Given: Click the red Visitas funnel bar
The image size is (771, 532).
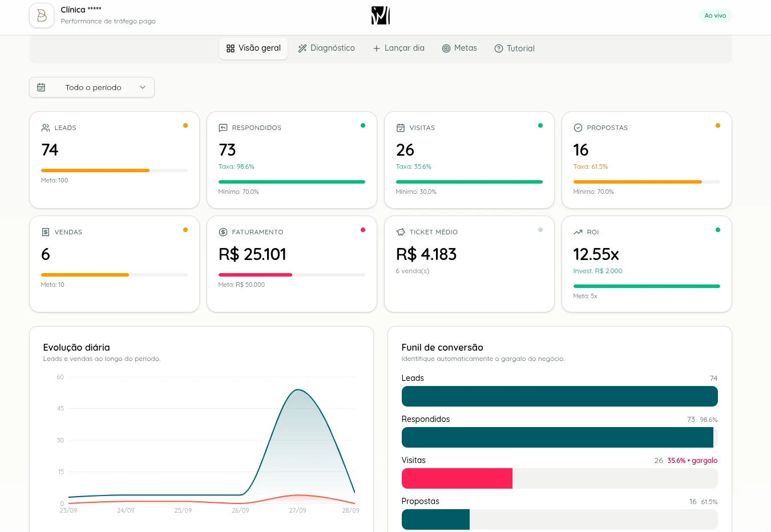Looking at the screenshot, I should pyautogui.click(x=457, y=478).
